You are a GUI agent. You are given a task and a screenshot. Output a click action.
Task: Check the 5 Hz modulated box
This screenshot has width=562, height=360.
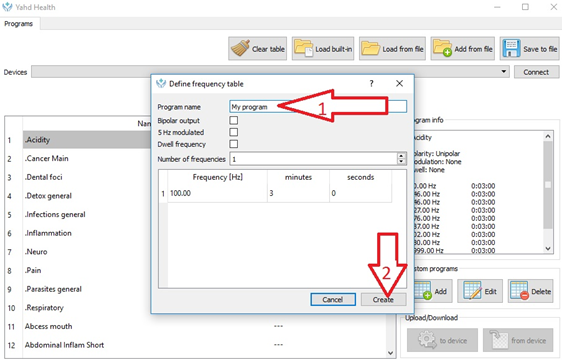tap(234, 132)
